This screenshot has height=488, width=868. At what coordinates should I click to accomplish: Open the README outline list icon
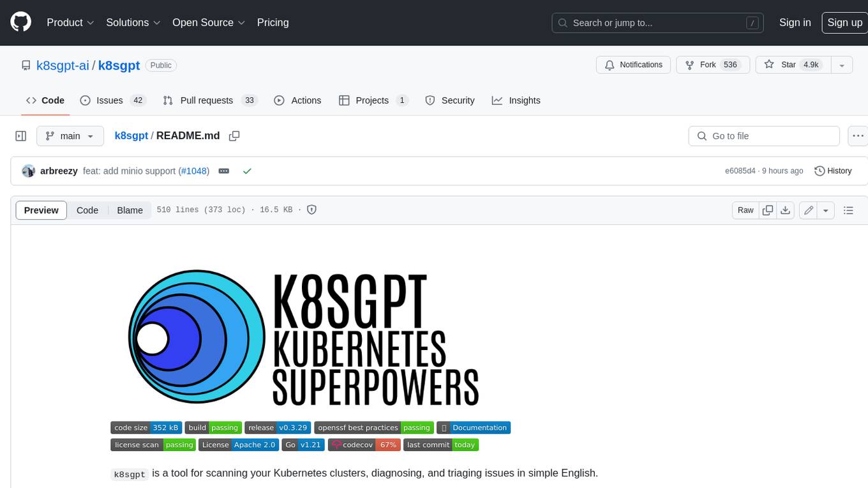click(848, 210)
